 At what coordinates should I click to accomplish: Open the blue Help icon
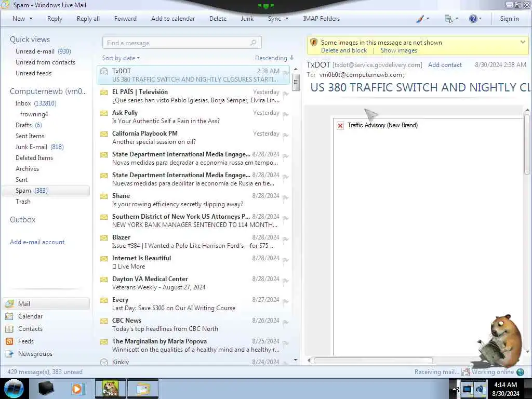click(x=473, y=19)
